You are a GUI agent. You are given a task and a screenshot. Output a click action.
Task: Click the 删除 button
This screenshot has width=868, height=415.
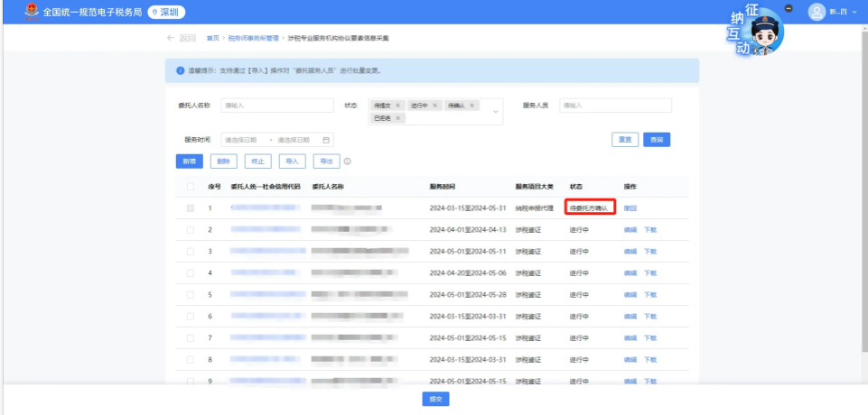click(x=224, y=161)
